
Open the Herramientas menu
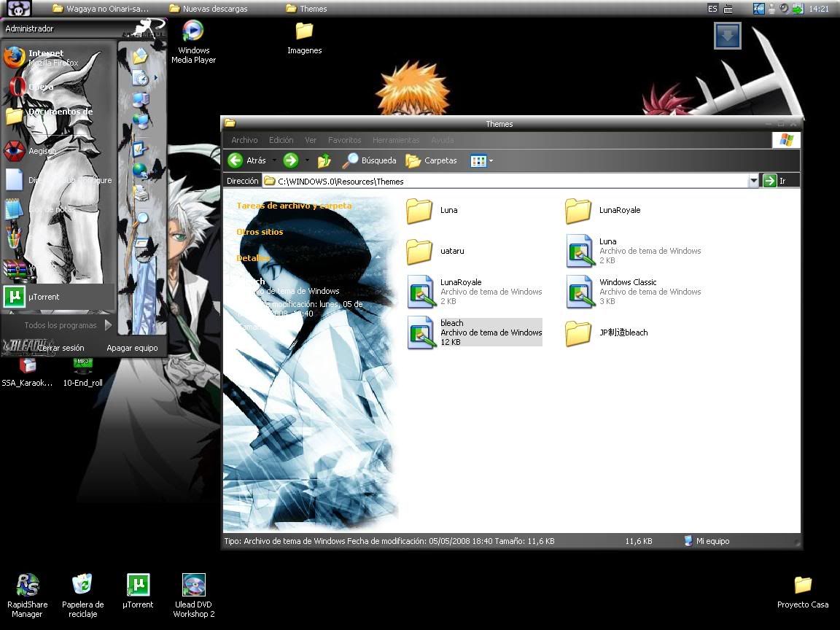click(396, 140)
